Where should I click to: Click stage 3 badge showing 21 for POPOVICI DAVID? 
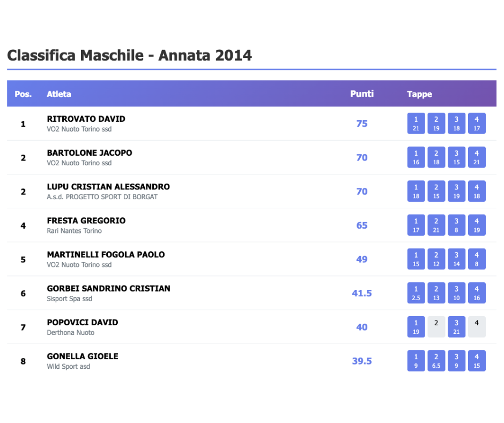[x=456, y=326]
